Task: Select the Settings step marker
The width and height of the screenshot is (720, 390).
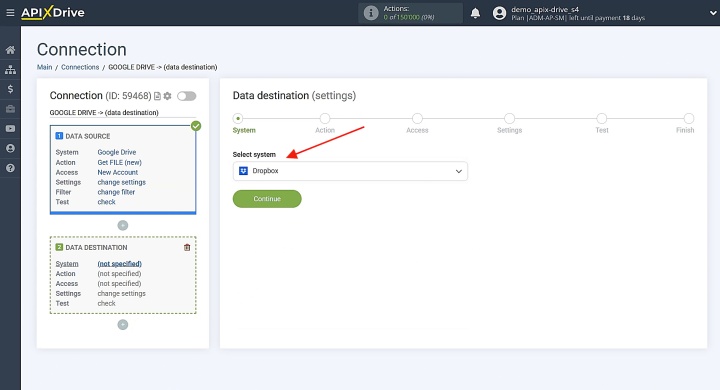Action: pyautogui.click(x=509, y=119)
